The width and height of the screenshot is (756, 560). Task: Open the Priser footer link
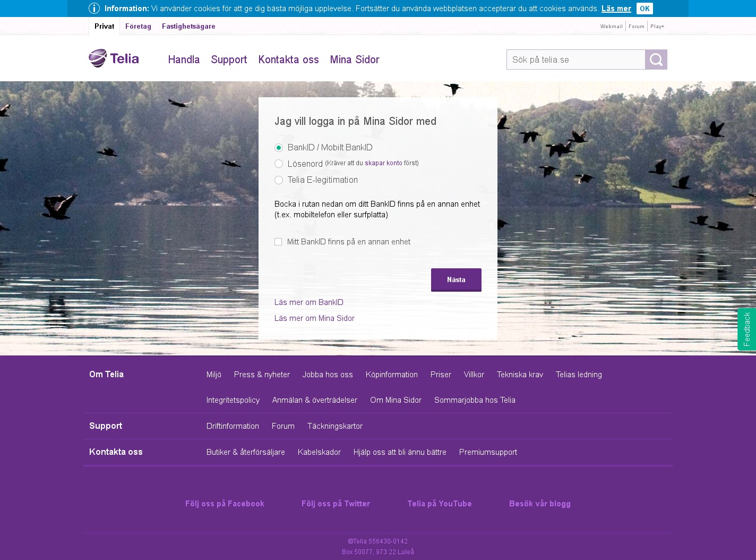pyautogui.click(x=441, y=375)
